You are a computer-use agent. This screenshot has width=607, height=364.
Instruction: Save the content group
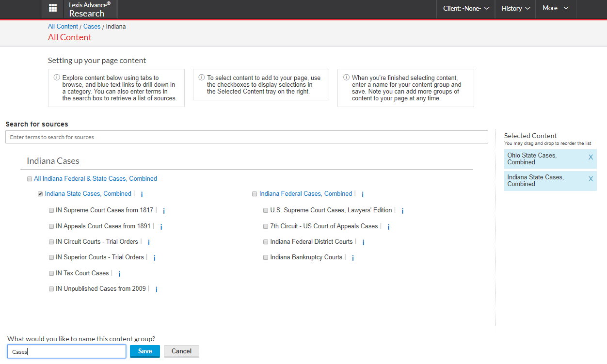(x=145, y=351)
